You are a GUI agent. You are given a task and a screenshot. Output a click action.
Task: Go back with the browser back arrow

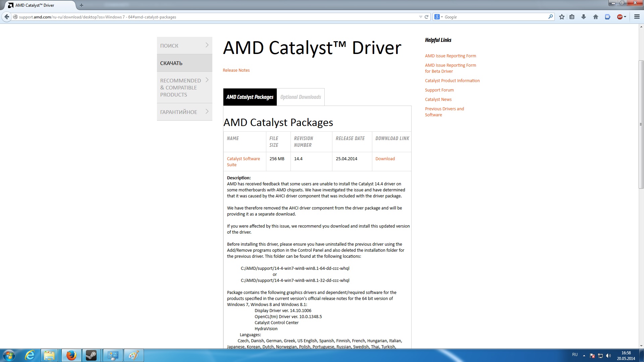point(6,17)
